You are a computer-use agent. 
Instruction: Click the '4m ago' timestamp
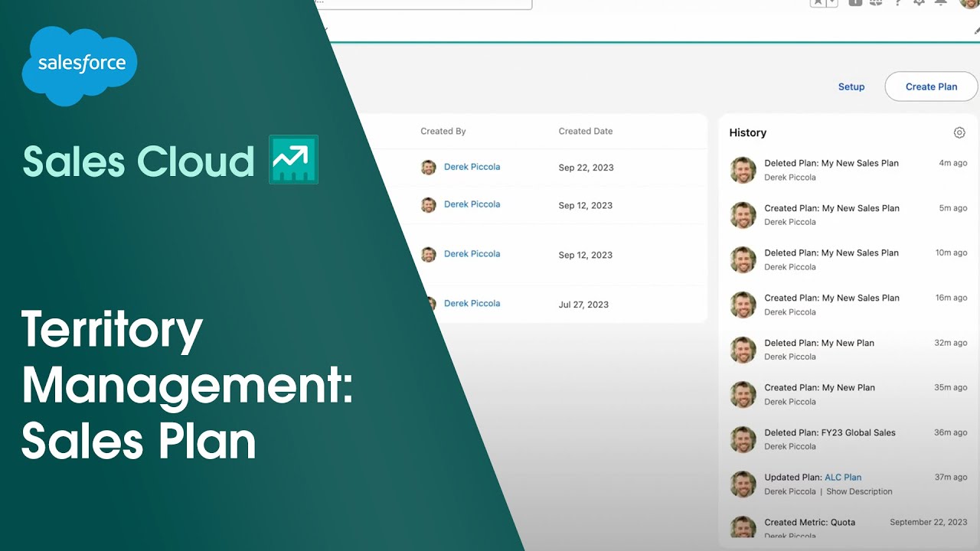tap(953, 163)
